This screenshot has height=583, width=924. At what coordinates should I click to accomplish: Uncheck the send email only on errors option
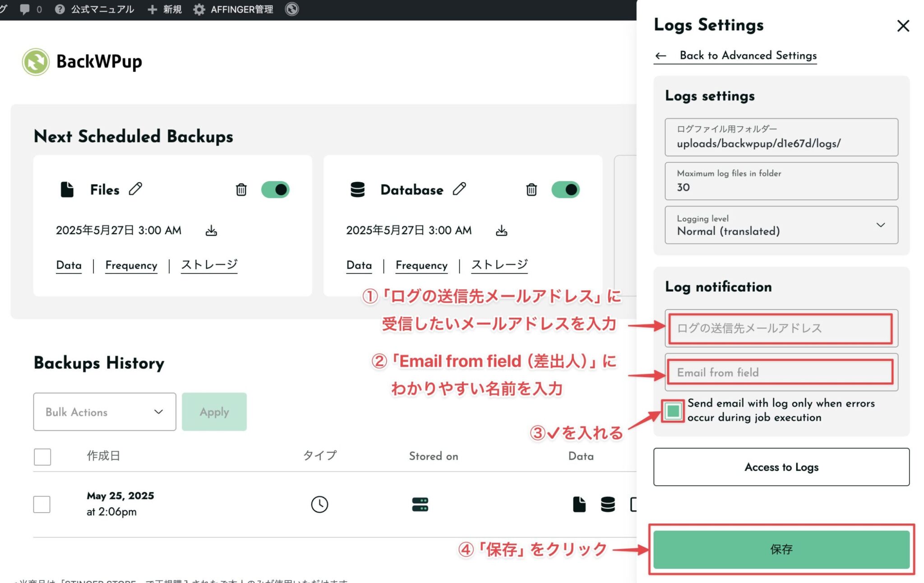[672, 411]
